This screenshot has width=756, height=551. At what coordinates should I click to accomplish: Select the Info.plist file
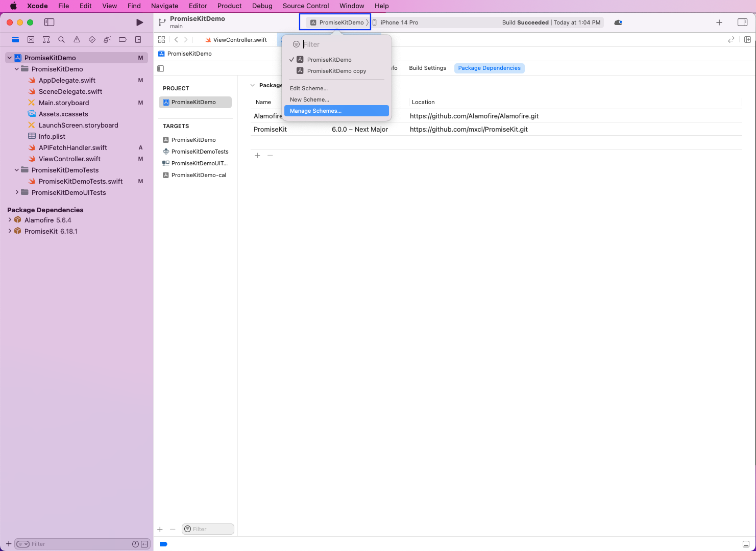52,136
